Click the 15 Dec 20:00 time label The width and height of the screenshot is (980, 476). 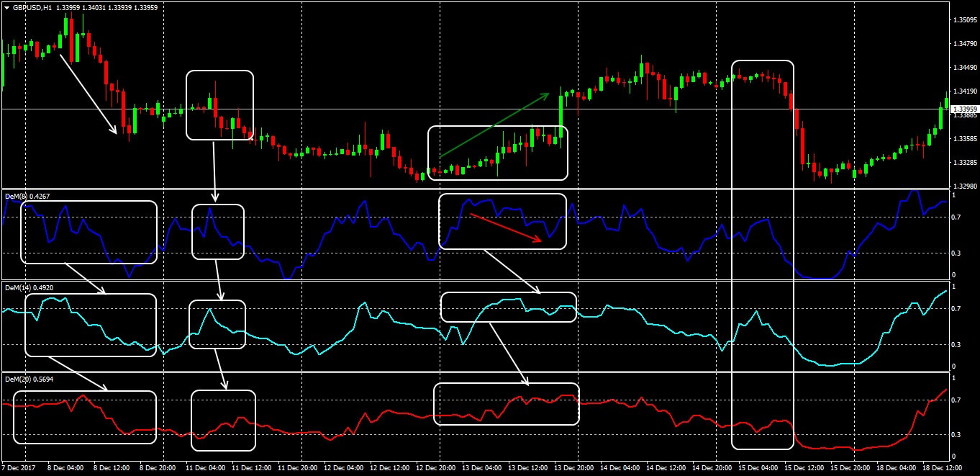click(850, 468)
